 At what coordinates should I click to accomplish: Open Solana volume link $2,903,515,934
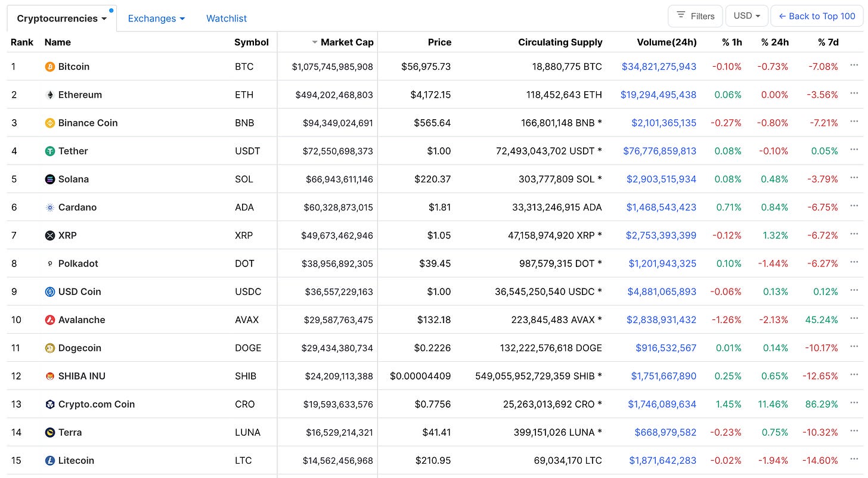click(661, 179)
